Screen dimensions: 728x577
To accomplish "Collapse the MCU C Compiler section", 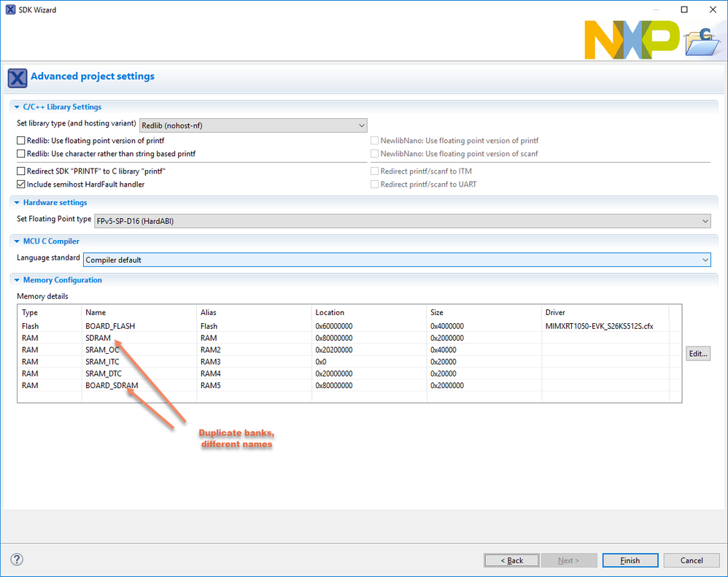I will click(x=17, y=241).
